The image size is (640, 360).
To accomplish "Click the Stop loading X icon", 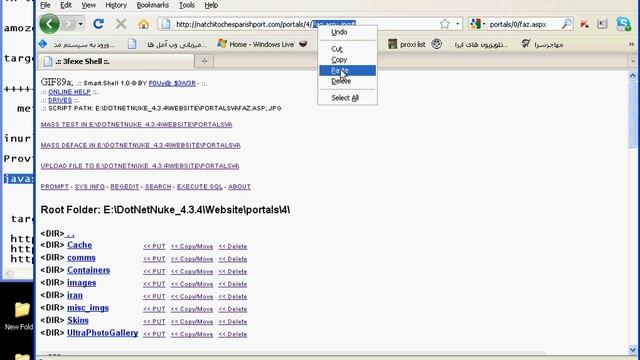I will click(121, 24).
